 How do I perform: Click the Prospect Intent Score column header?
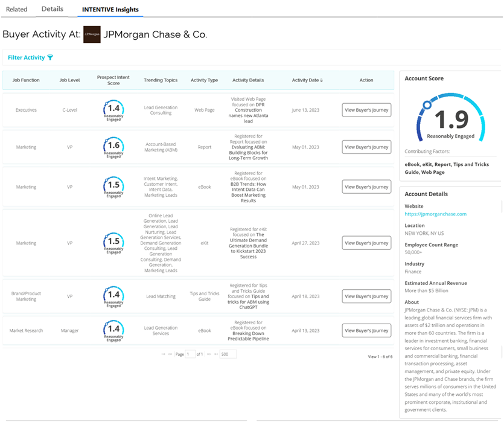coord(113,80)
